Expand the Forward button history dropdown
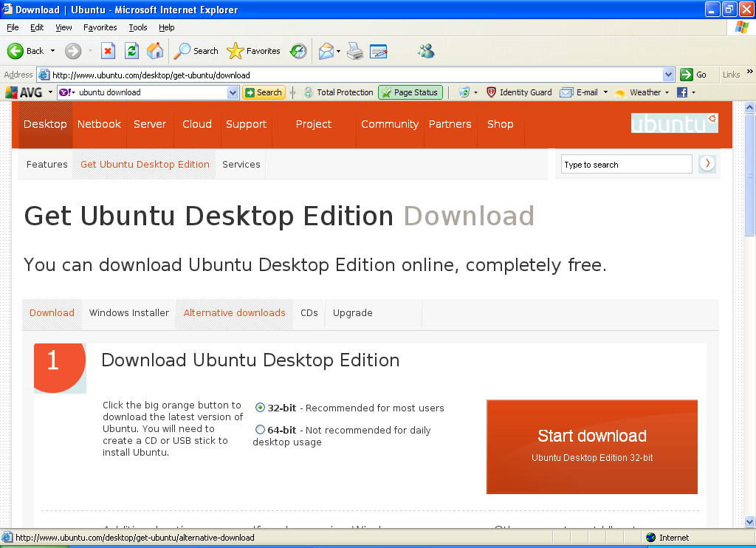Image resolution: width=756 pixels, height=548 pixels. click(90, 51)
